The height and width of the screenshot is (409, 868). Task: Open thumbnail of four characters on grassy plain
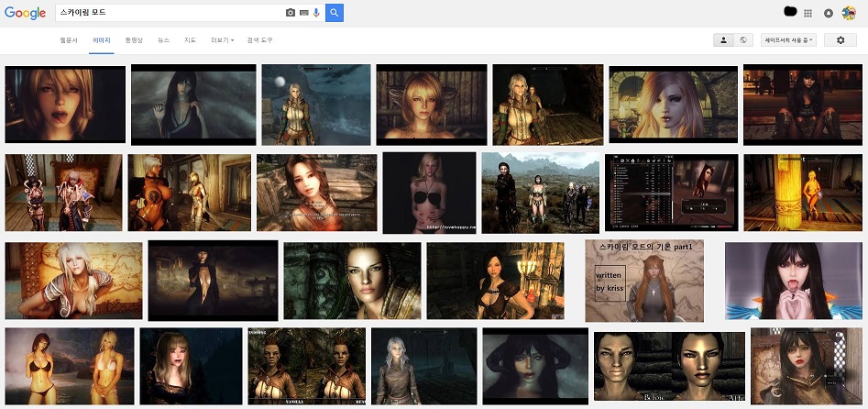540,193
